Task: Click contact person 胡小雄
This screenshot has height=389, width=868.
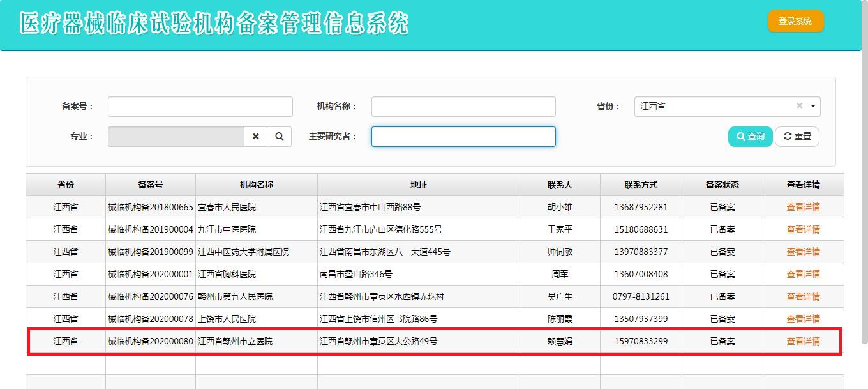Action: [x=560, y=207]
